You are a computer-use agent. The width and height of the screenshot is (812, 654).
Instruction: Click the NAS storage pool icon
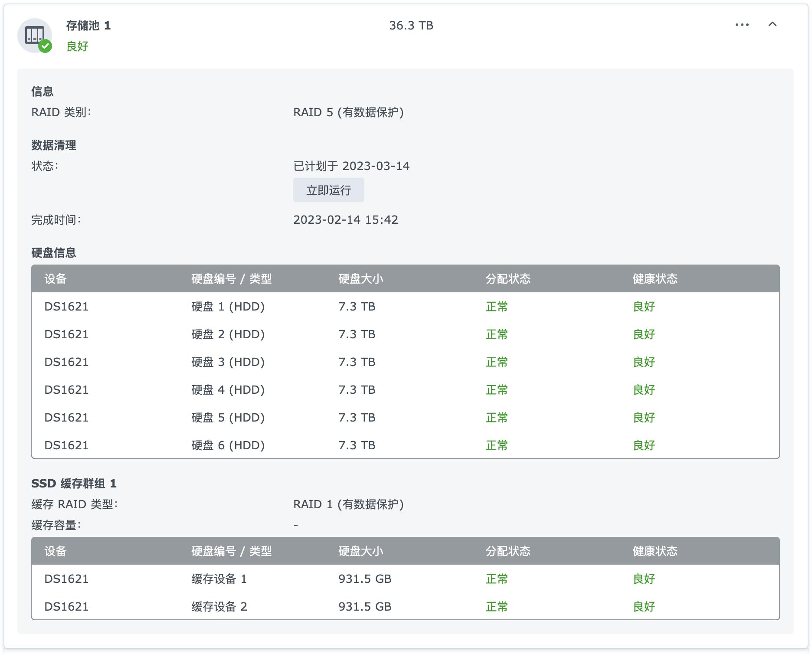pos(35,36)
